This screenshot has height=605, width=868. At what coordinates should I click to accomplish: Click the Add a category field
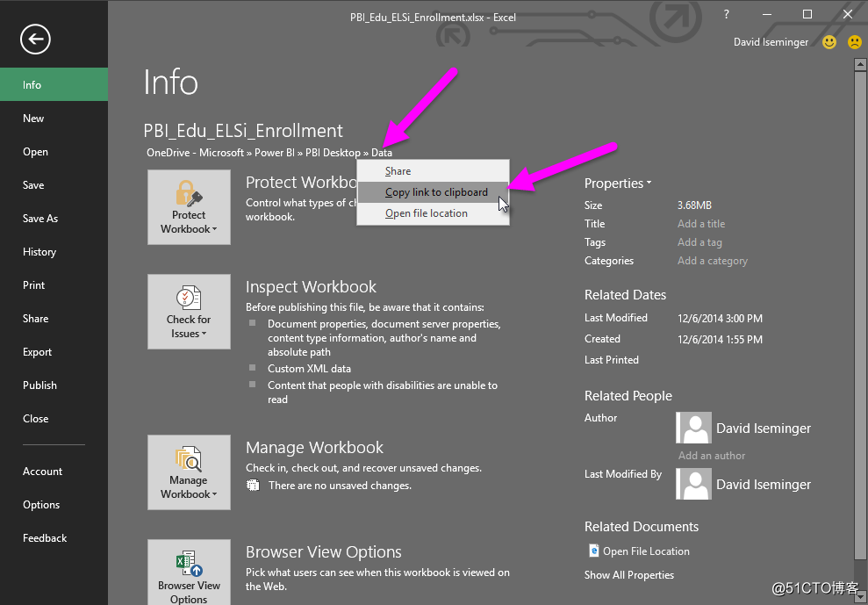click(713, 261)
